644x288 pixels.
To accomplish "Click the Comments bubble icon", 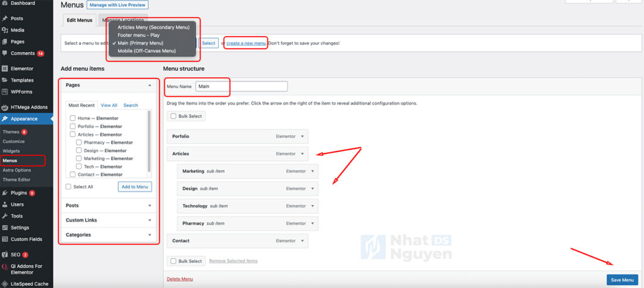I will tap(5, 53).
